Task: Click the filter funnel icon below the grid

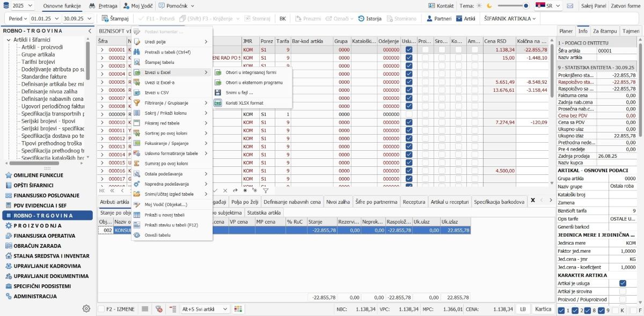Action: pos(266,190)
